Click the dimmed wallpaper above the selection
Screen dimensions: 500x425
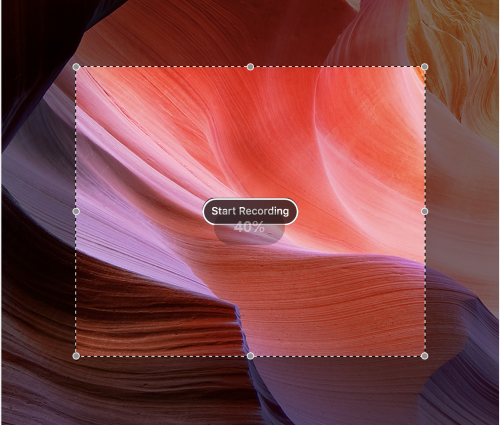point(250,33)
